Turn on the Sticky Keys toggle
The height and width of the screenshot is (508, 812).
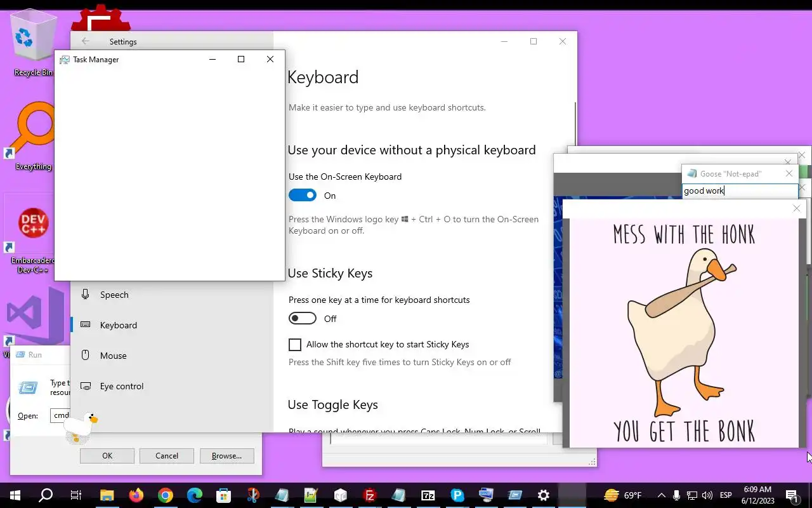303,318
